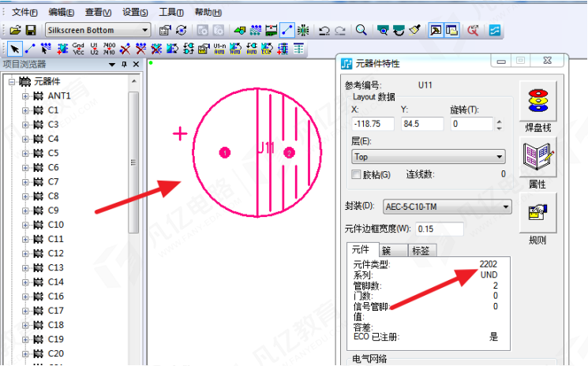Expand the C20 component node
588x366 pixels.
(x=25, y=354)
